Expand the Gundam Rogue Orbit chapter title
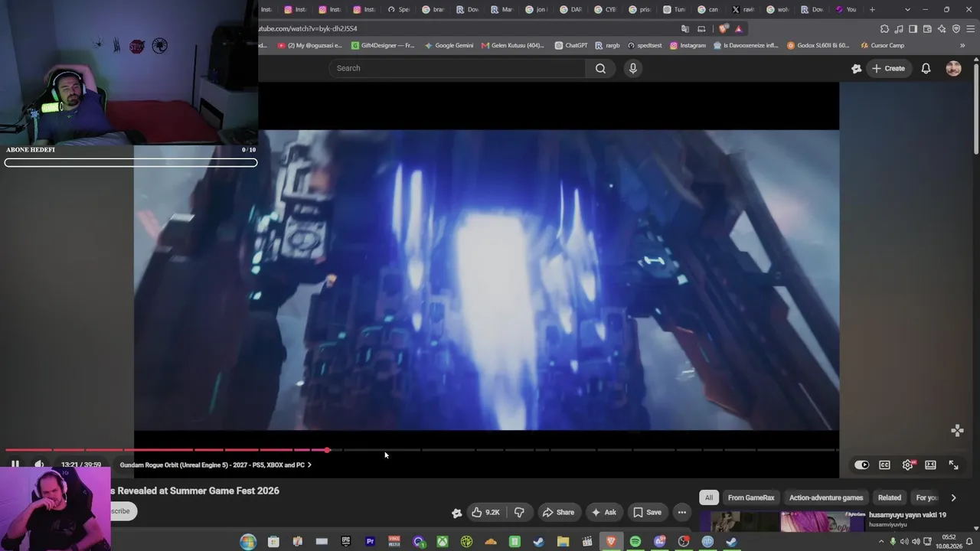Viewport: 980px width, 551px height. click(x=216, y=465)
